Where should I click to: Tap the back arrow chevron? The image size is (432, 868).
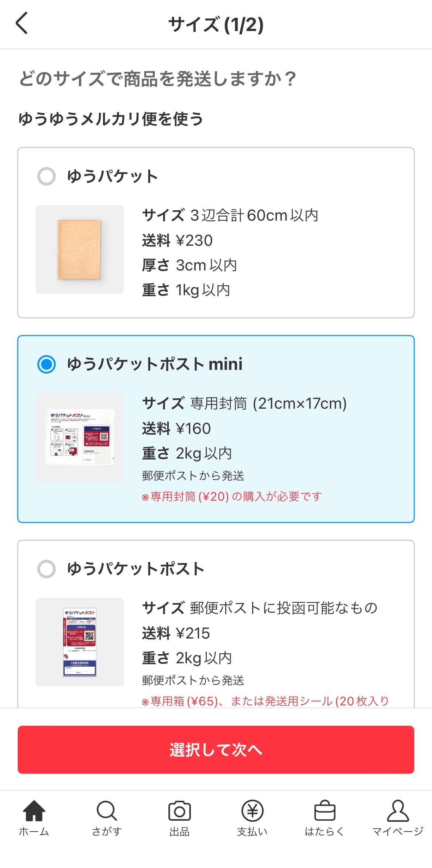click(22, 23)
